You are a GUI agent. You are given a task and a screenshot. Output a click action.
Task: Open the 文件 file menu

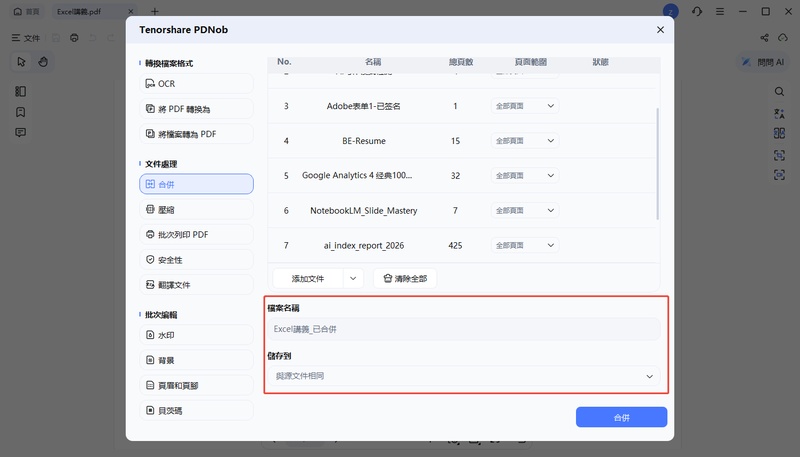click(26, 38)
